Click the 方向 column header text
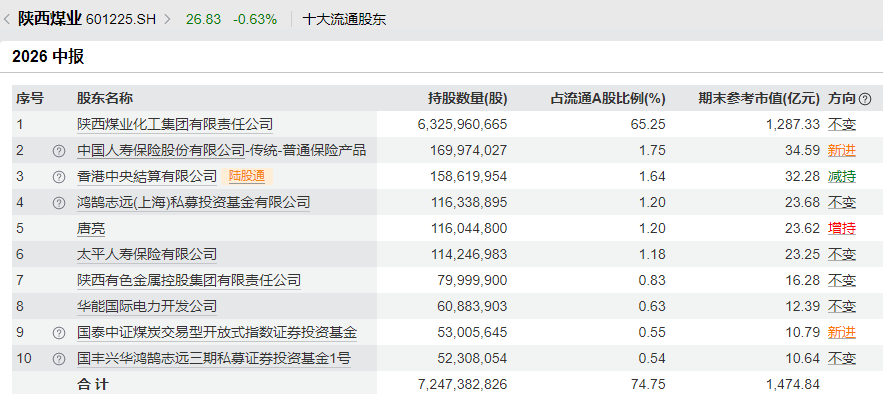 842,98
